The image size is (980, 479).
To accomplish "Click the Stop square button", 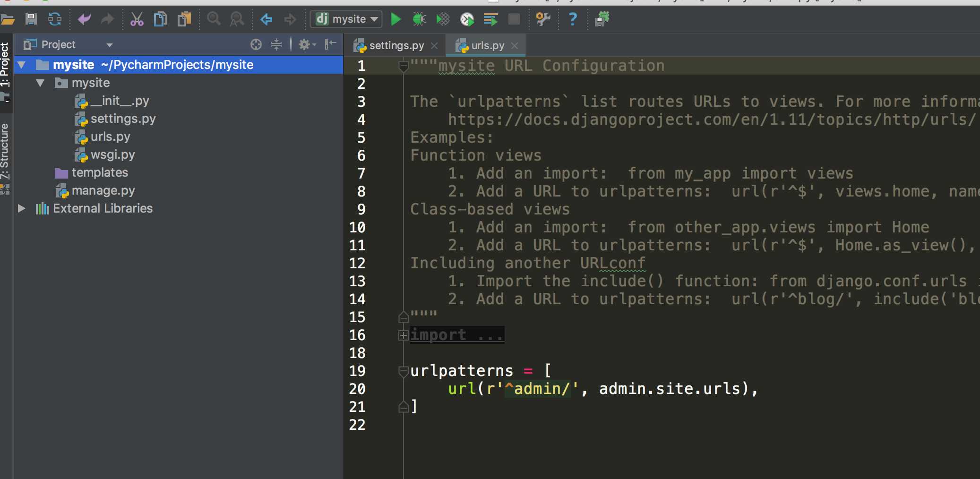I will click(x=514, y=19).
